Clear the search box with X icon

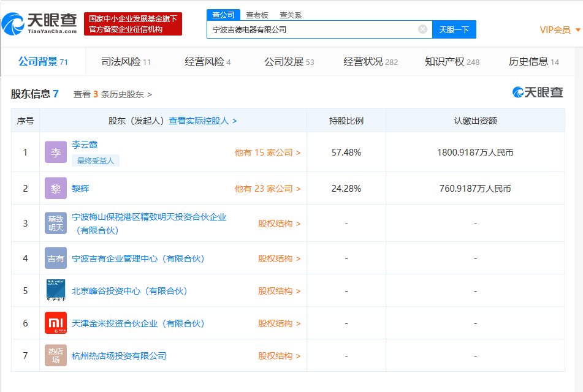(422, 29)
